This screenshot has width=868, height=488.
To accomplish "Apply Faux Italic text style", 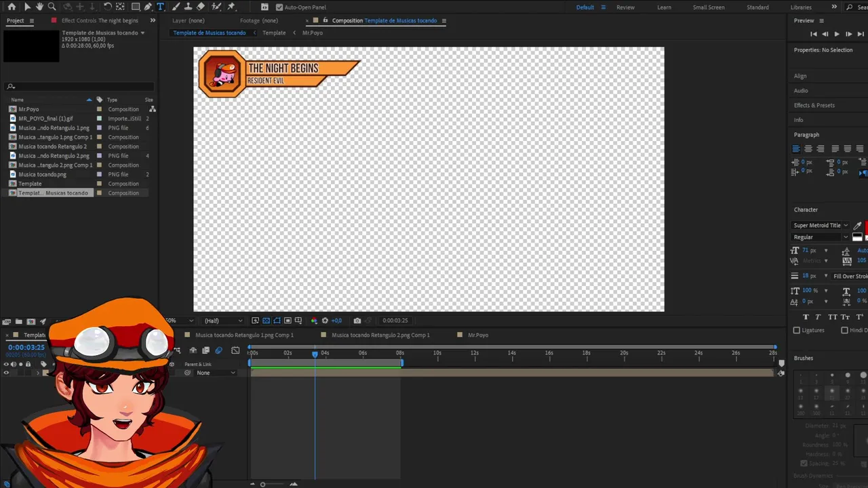I will pyautogui.click(x=818, y=317).
